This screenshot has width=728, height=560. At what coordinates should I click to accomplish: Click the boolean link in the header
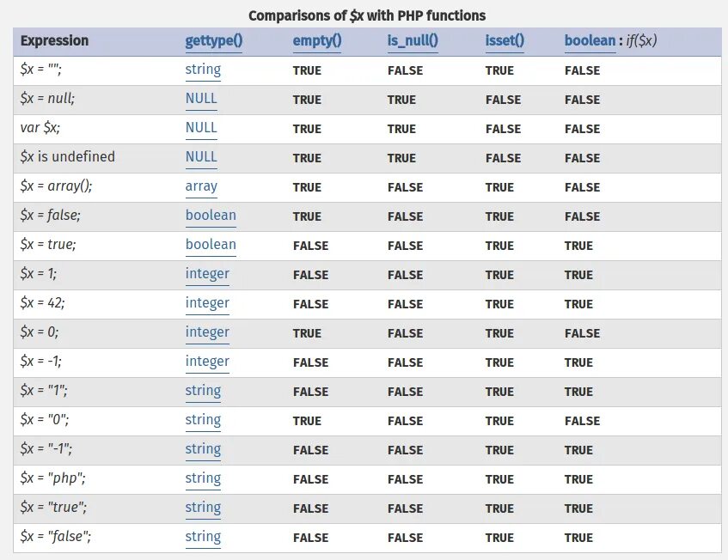590,41
